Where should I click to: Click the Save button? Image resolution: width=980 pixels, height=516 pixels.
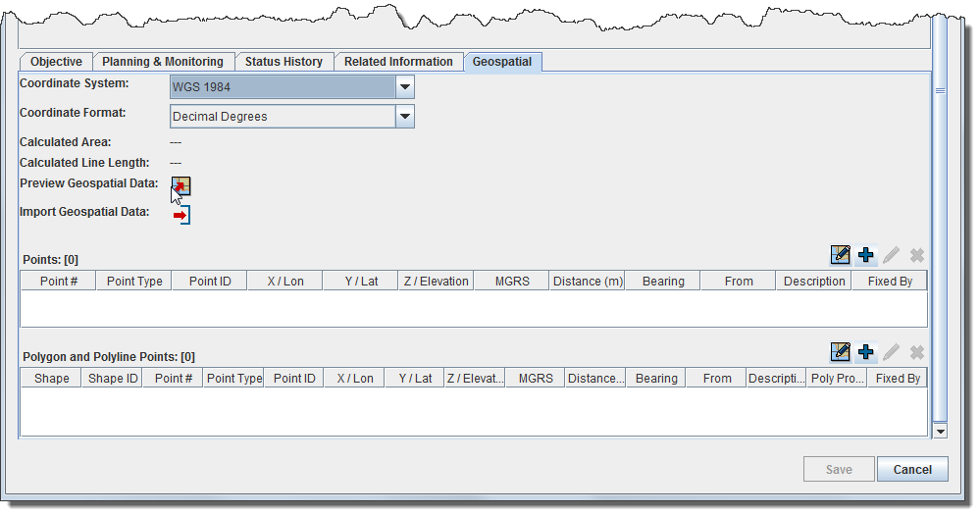click(839, 470)
